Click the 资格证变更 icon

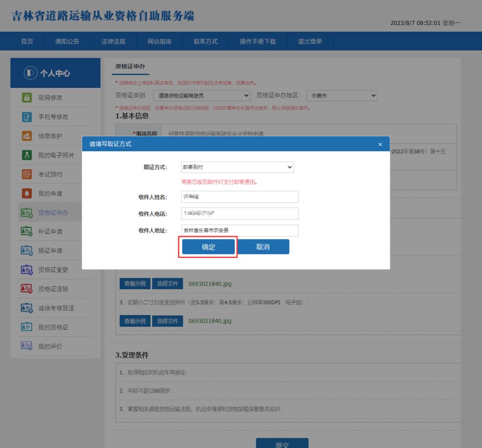28,269
